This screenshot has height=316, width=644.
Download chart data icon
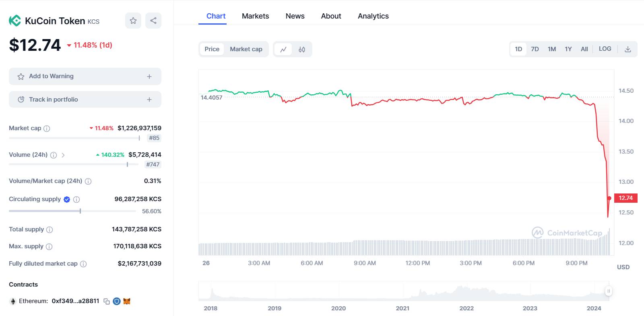point(628,49)
